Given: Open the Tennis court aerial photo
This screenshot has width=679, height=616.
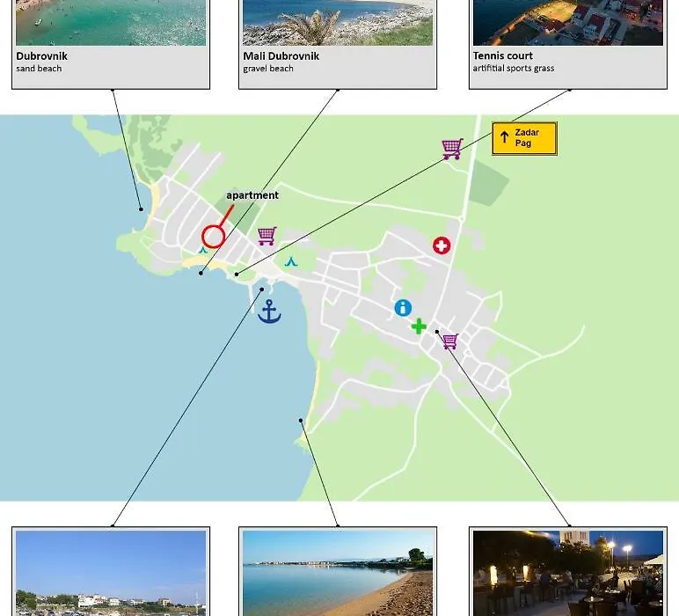Looking at the screenshot, I should [567, 23].
